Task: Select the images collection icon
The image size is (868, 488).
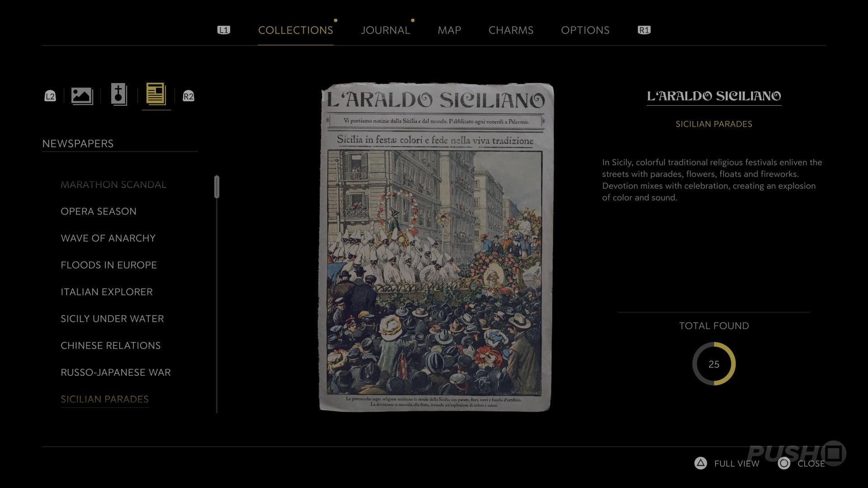Action: point(82,96)
